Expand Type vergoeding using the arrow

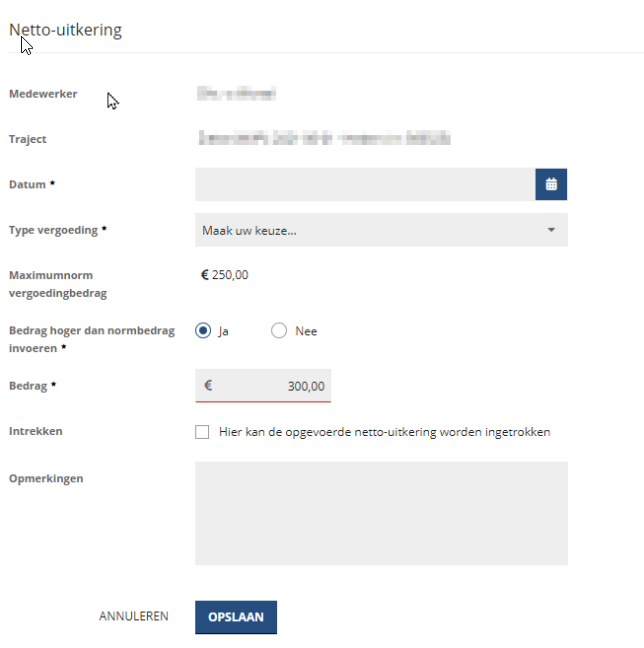[551, 230]
